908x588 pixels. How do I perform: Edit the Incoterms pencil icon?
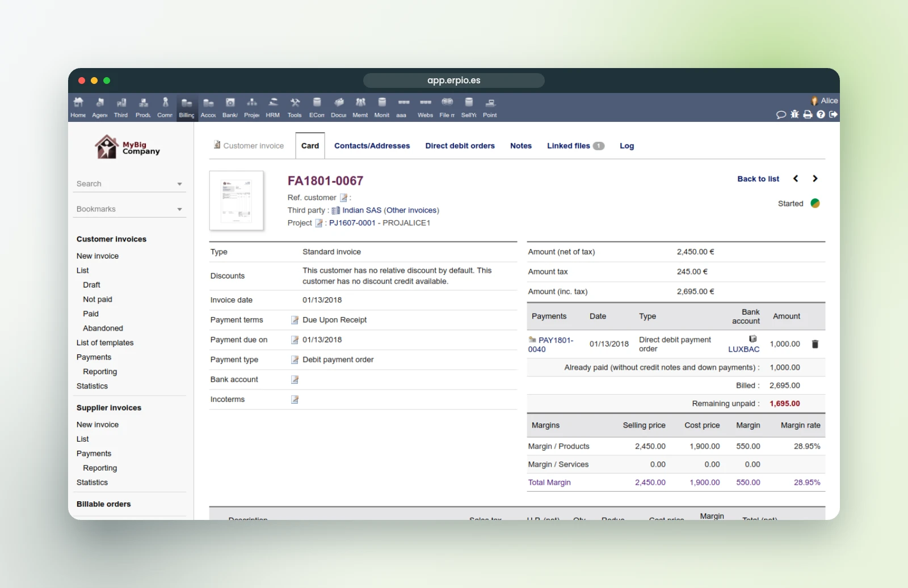[x=295, y=400]
